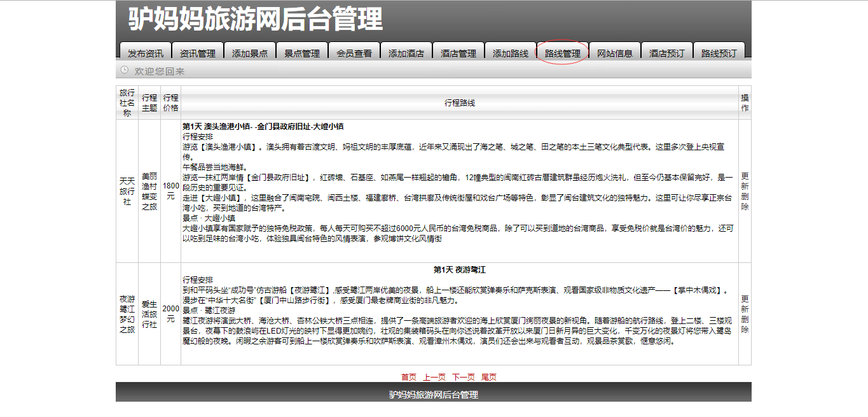This screenshot has width=868, height=417.
Task: Select the 路线管理 tab
Action: (563, 52)
